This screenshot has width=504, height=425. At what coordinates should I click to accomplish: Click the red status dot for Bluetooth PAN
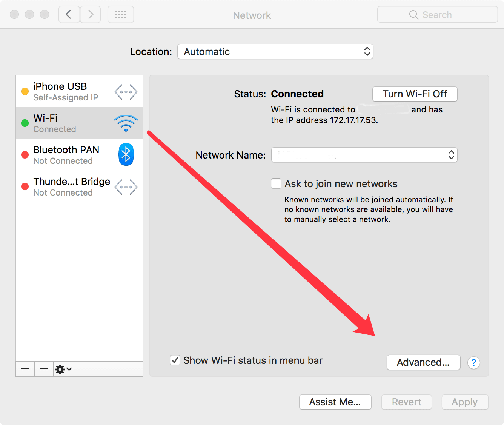[25, 155]
